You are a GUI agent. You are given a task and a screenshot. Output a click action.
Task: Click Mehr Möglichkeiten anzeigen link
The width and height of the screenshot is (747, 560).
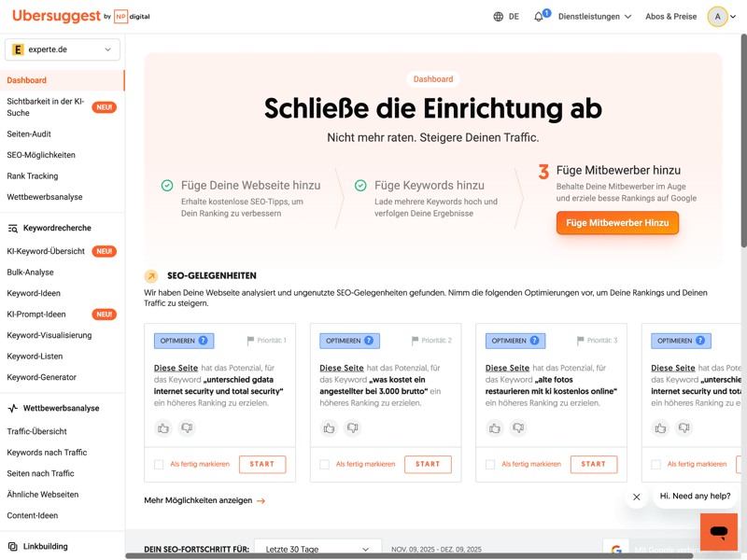tap(204, 500)
